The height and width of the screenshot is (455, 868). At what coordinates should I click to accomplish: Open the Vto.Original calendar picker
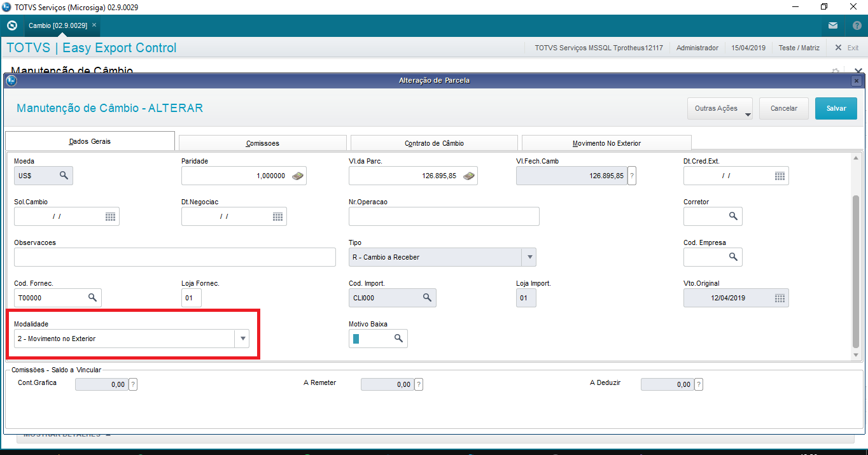(780, 298)
